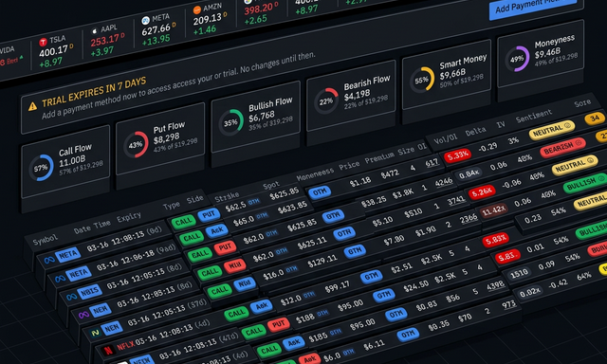
Task: Click the green N icon in the 37d row
Action: click(95, 333)
